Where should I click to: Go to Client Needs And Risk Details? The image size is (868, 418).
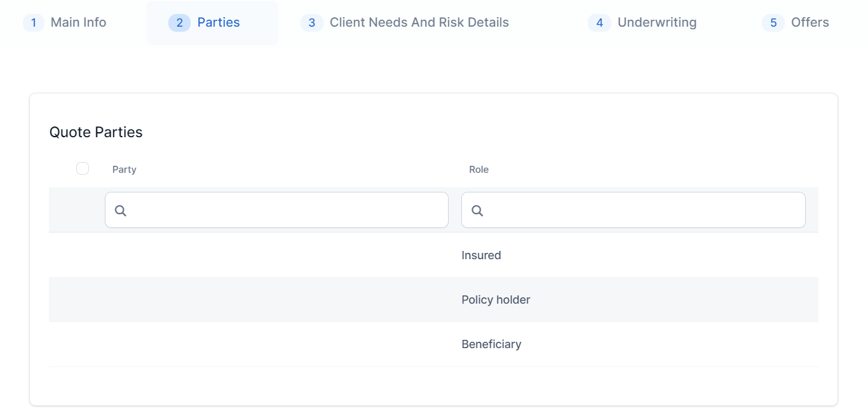click(x=419, y=23)
